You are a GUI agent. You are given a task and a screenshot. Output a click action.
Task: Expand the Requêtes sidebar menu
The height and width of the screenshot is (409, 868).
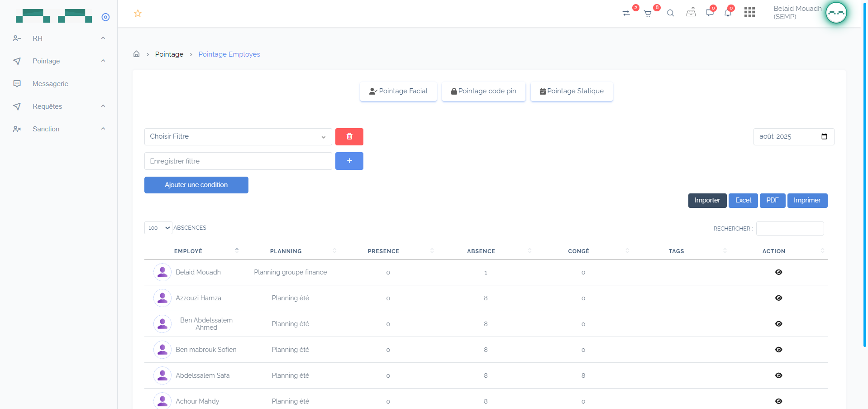pyautogui.click(x=59, y=106)
